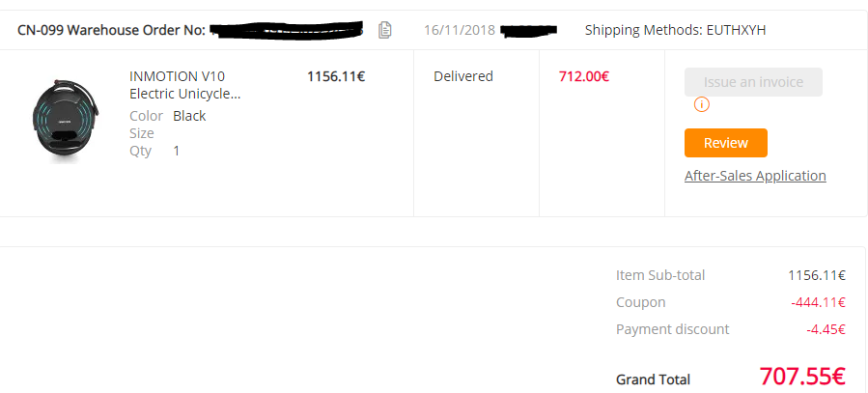Click the order date 16/11/2018

(x=460, y=30)
